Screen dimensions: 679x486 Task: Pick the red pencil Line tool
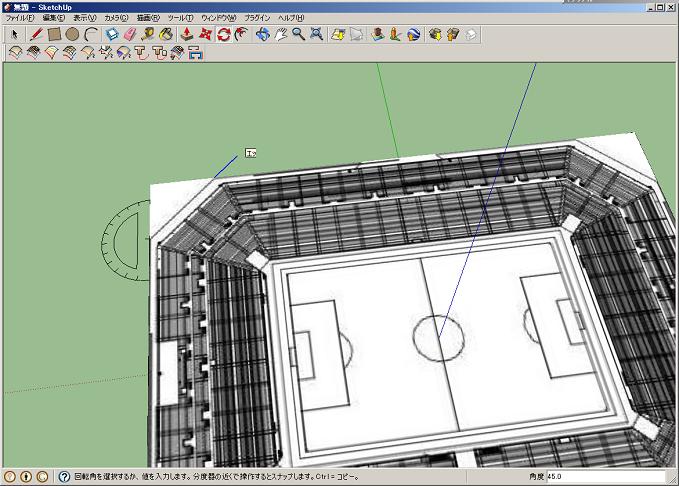36,34
